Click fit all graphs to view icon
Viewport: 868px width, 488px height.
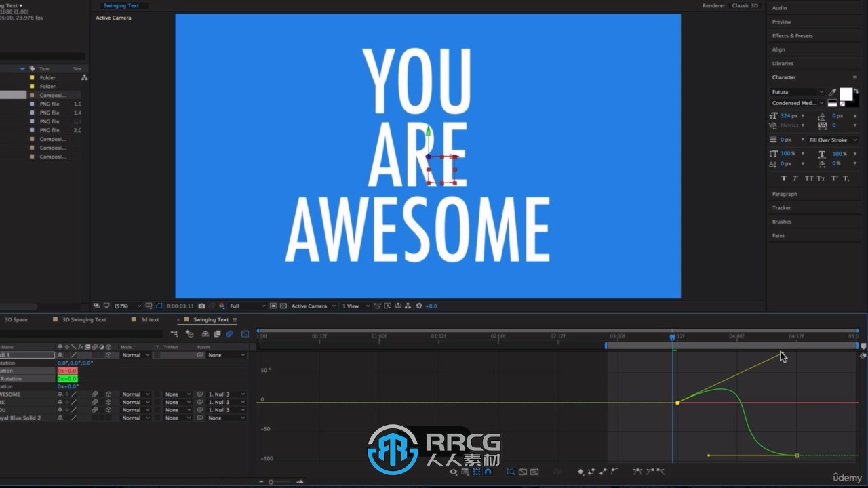point(534,472)
